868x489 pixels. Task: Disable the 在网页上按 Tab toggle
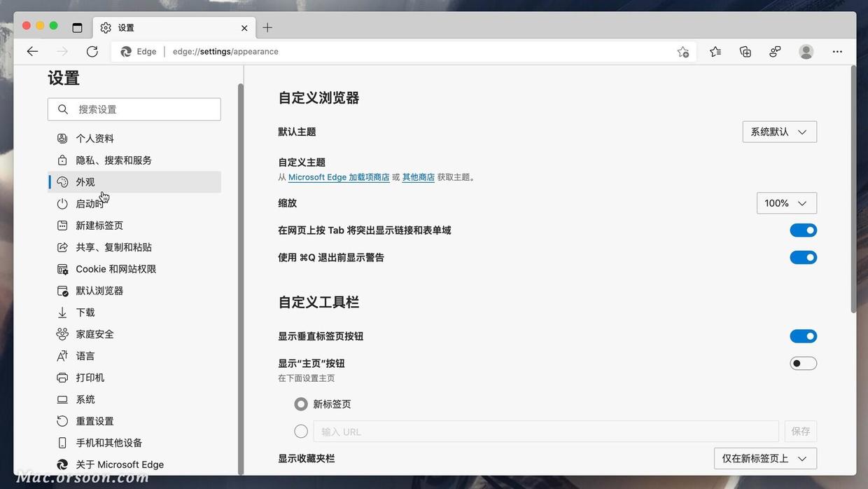[x=803, y=230]
